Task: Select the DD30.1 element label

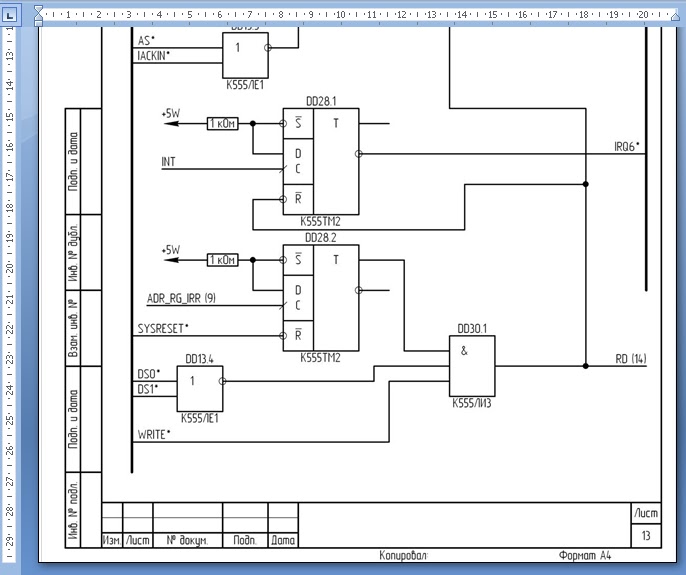Action: click(x=472, y=329)
